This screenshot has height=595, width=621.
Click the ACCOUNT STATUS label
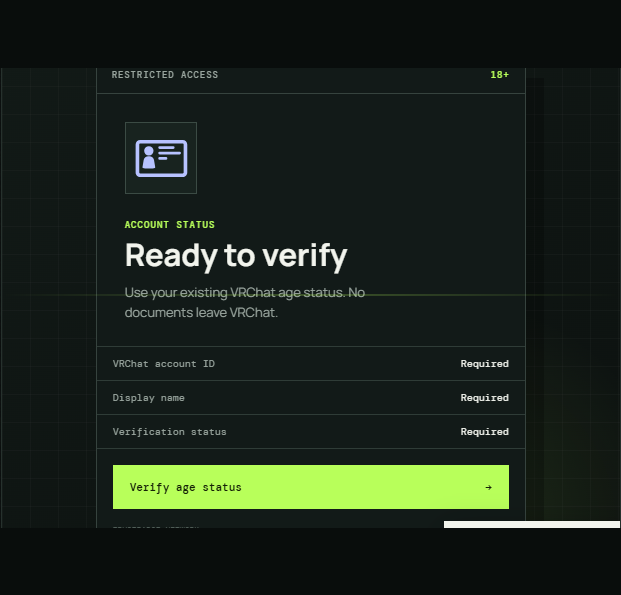[x=170, y=225]
